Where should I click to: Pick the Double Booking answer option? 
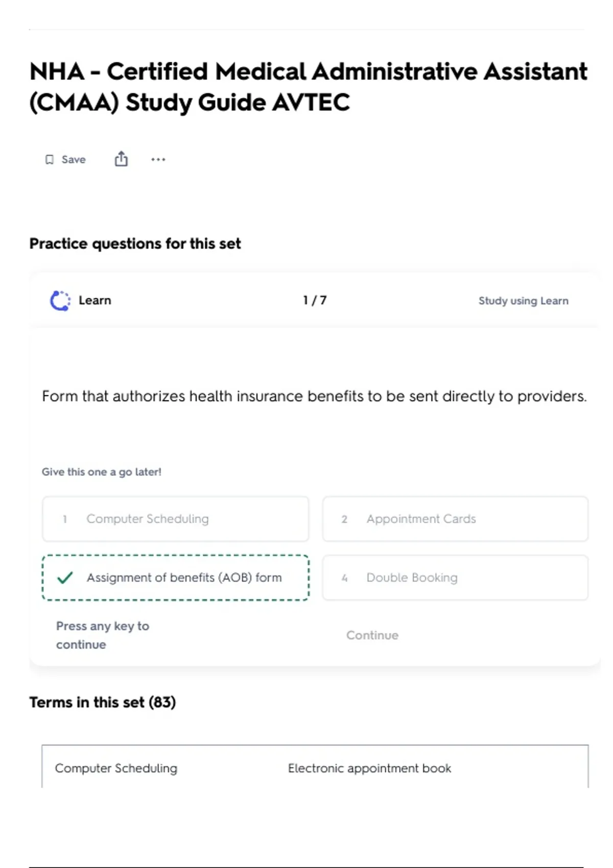[x=455, y=577]
